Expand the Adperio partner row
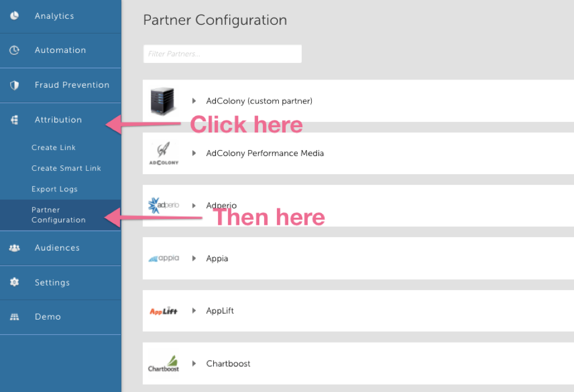Viewport: 574px width, 392px height. (x=194, y=206)
